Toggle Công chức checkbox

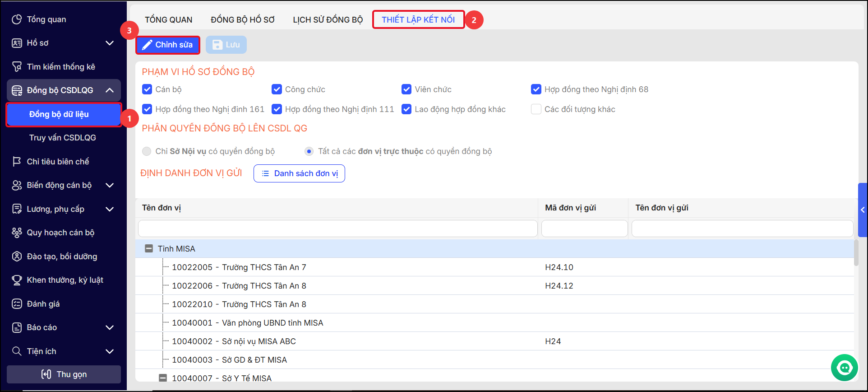pyautogui.click(x=277, y=89)
